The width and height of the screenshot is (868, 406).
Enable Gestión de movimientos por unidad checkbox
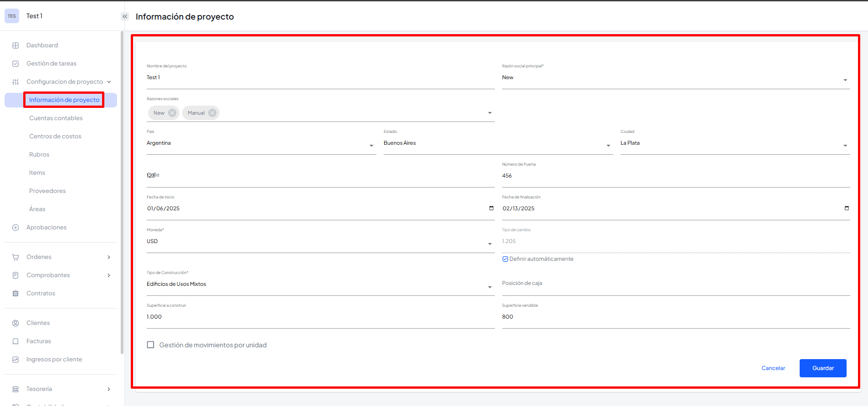click(x=150, y=345)
